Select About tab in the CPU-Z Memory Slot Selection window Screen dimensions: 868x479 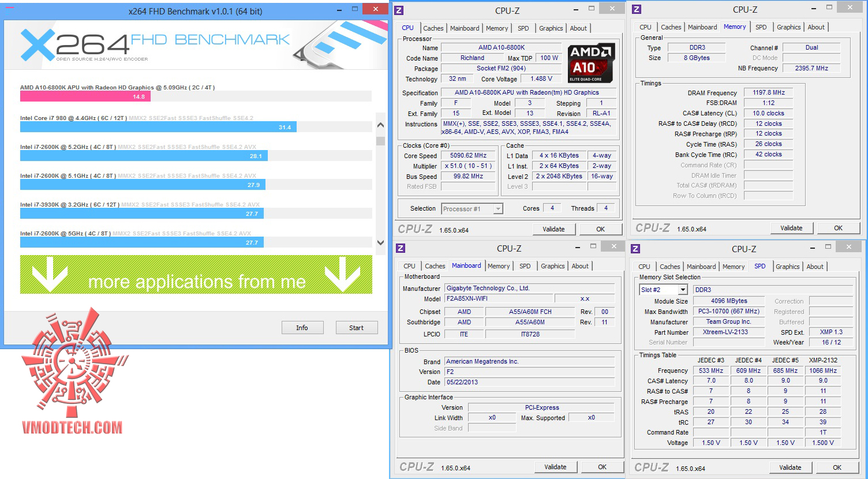(x=815, y=267)
